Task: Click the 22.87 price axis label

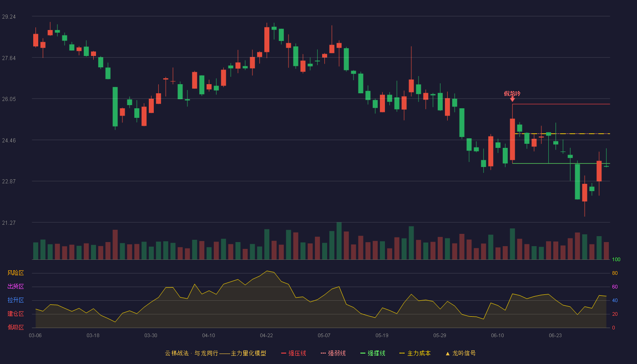Action: (9, 182)
